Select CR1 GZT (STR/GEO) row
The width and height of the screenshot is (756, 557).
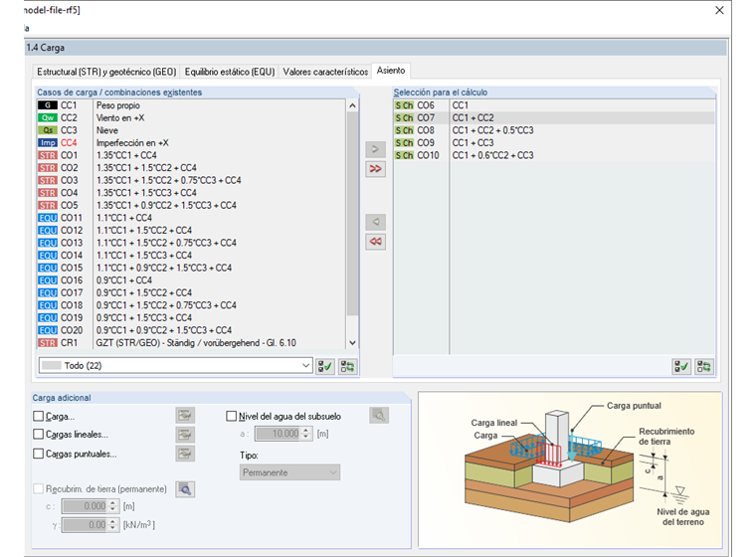pyautogui.click(x=191, y=343)
